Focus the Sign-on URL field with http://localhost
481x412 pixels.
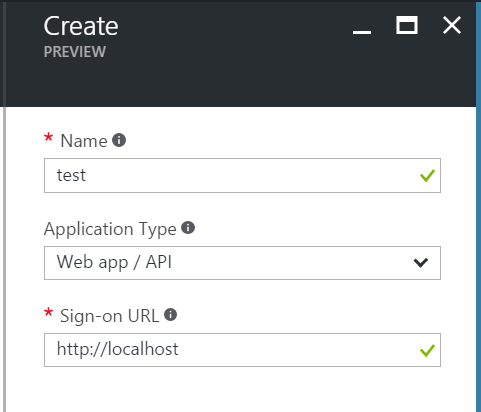click(x=242, y=350)
